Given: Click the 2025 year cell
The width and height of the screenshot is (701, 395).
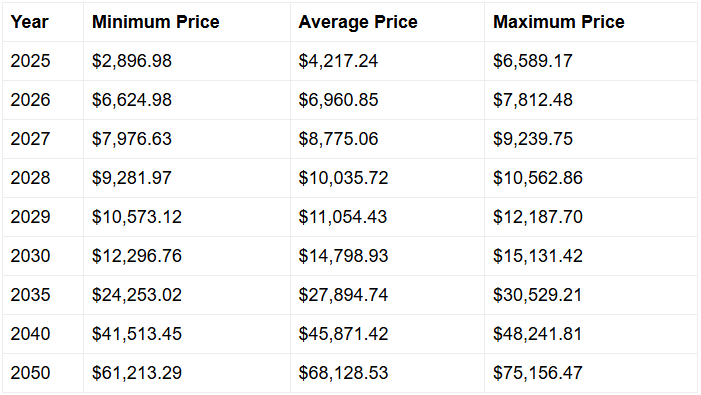Looking at the screenshot, I should [43, 61].
